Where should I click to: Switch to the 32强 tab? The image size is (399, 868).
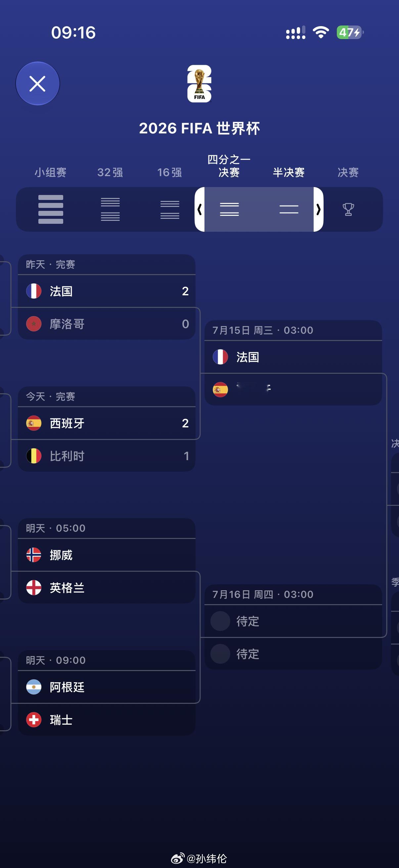(110, 172)
